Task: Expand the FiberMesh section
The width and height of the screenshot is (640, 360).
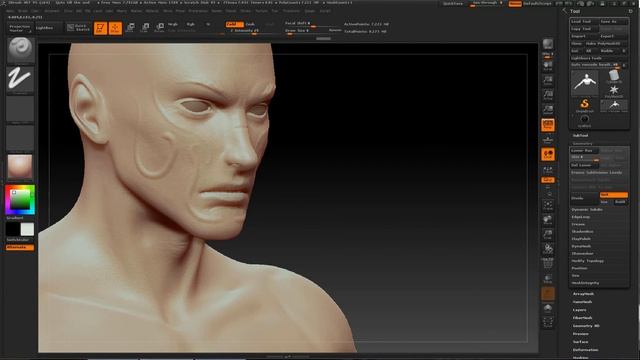Action: pos(582,318)
